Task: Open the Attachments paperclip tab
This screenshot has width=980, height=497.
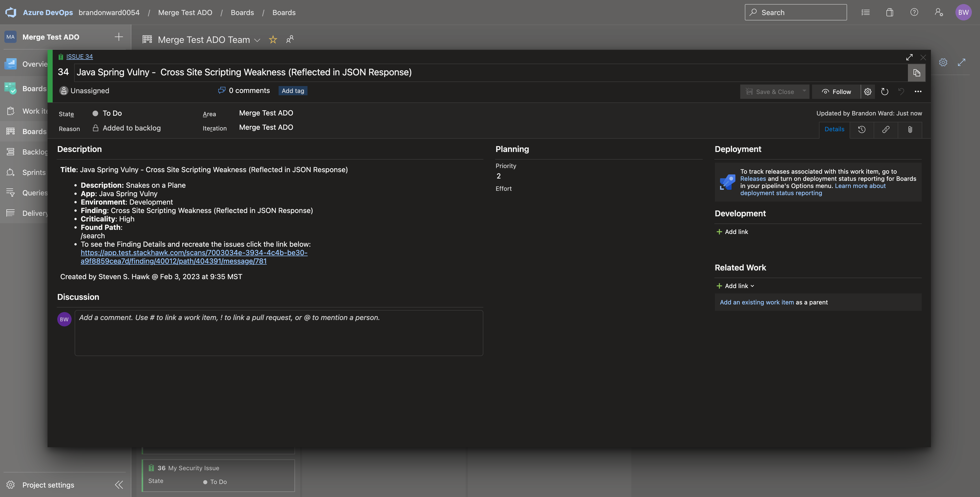Action: (x=910, y=130)
